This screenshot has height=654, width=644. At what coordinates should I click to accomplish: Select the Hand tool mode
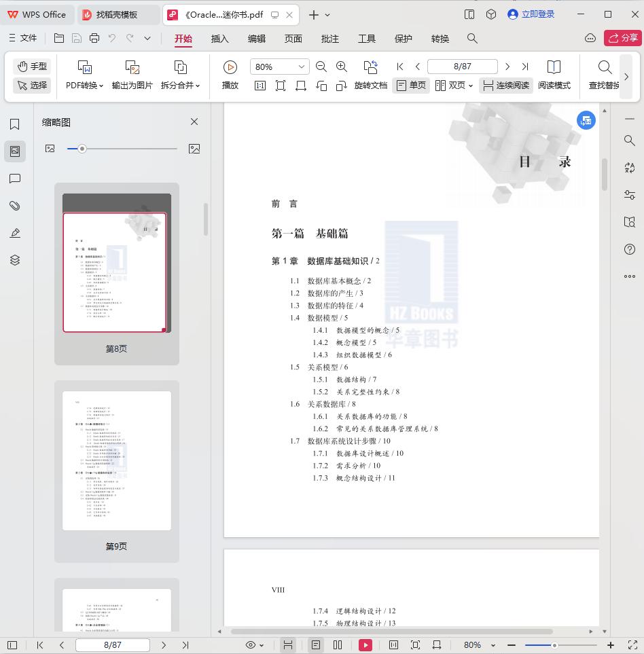[x=32, y=67]
